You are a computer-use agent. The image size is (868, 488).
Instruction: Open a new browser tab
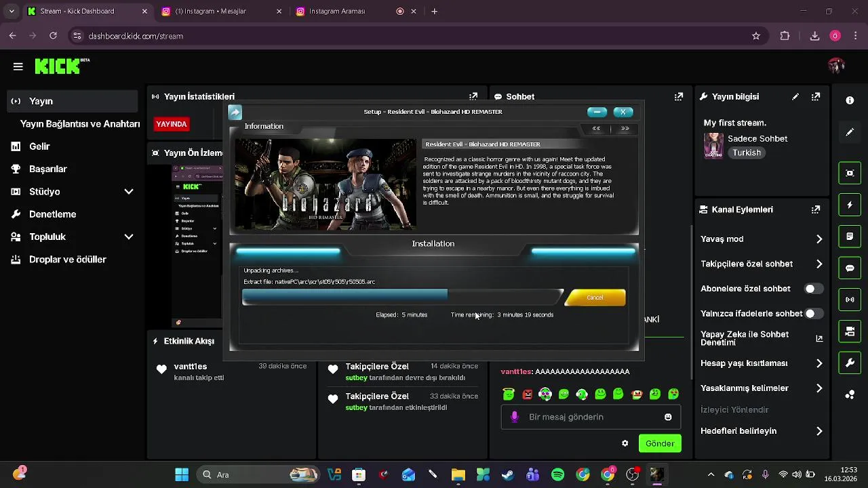pyautogui.click(x=434, y=12)
